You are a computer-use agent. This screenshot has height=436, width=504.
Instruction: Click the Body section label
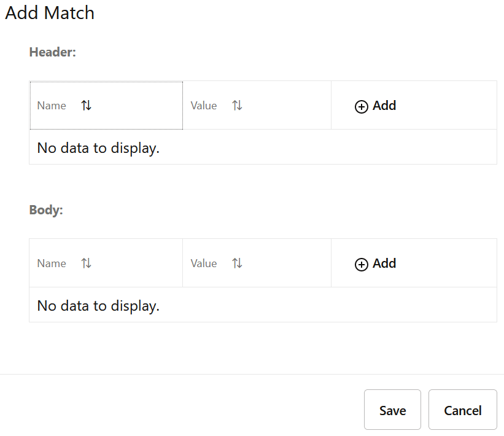tap(45, 209)
